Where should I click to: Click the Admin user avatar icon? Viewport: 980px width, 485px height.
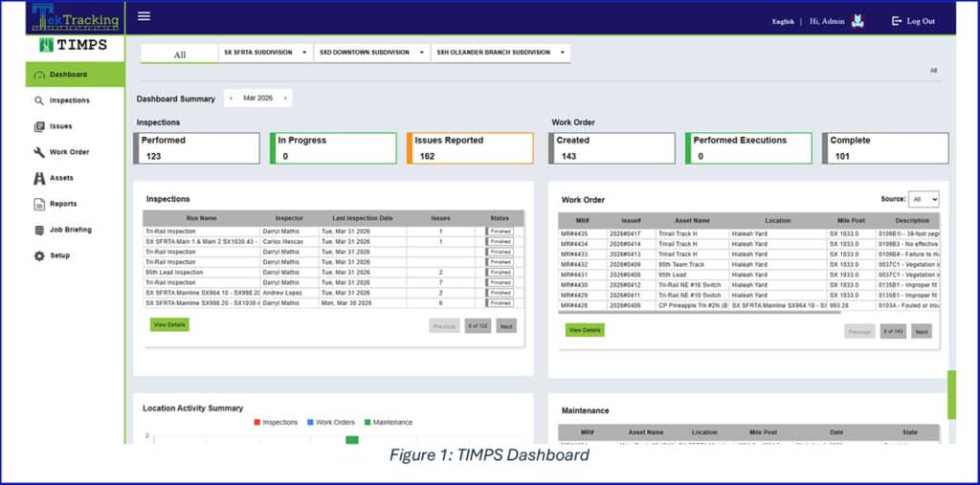coord(857,21)
